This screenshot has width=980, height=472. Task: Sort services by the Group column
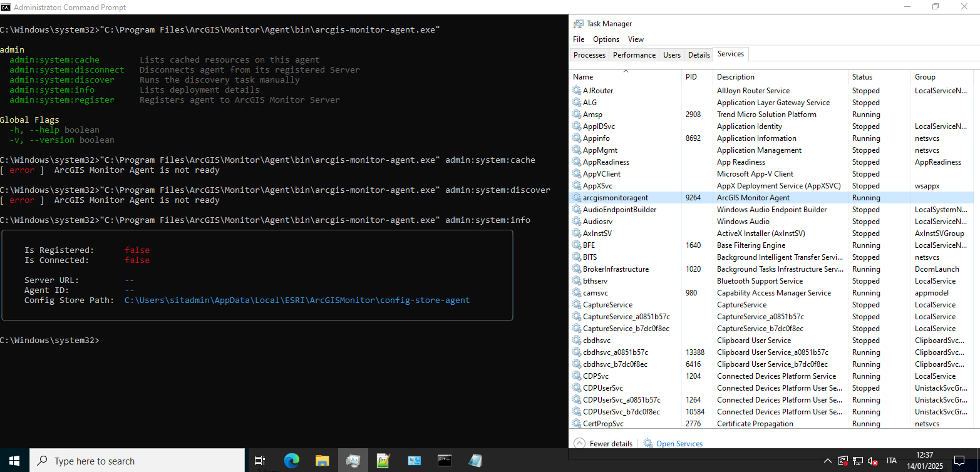942,77
